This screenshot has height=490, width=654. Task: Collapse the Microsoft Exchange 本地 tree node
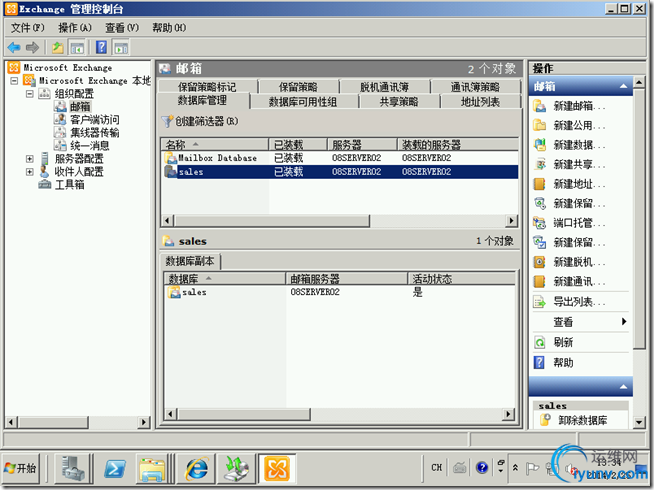[x=15, y=80]
